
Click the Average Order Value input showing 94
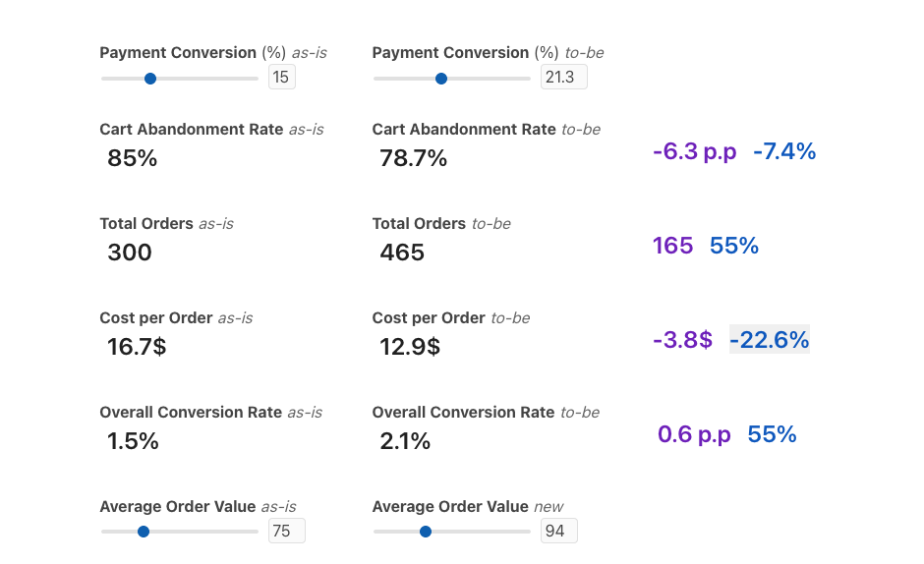click(x=558, y=532)
